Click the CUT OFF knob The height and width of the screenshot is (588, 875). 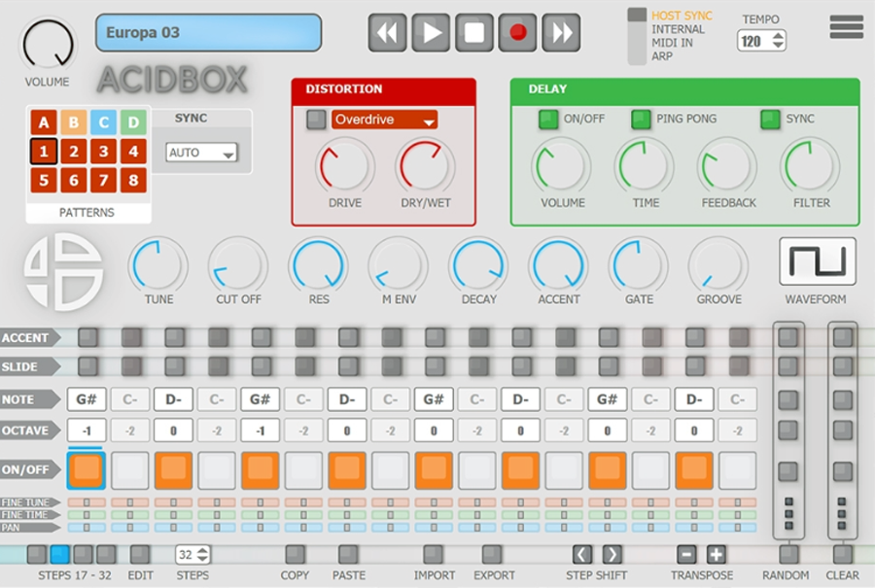click(x=238, y=266)
